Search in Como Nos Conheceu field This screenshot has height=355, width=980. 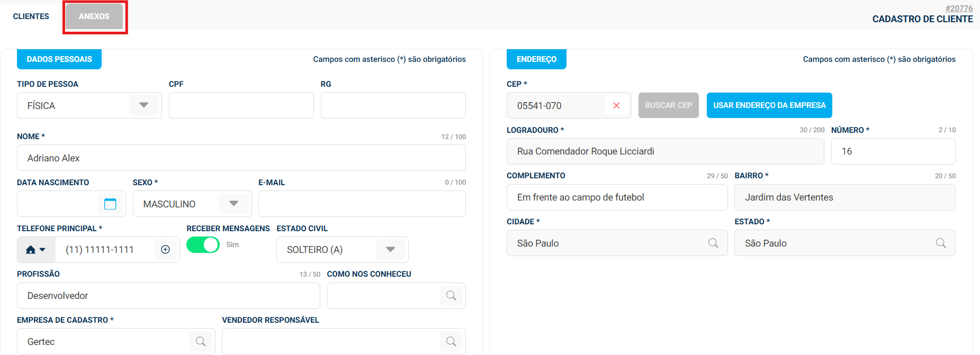[x=451, y=296]
